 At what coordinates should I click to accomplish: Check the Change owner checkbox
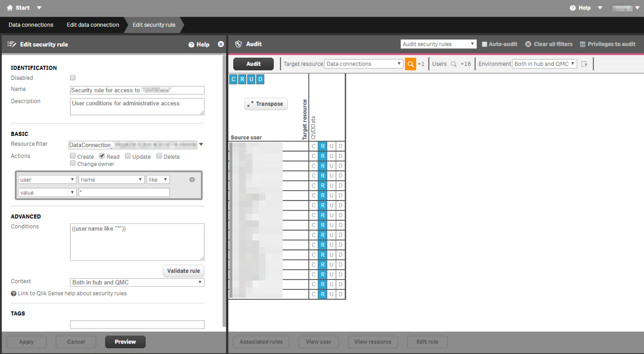[x=73, y=163]
